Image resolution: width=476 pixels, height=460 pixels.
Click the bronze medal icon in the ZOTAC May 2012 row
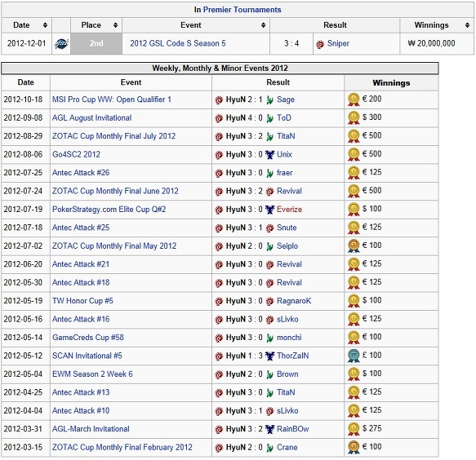354,246
